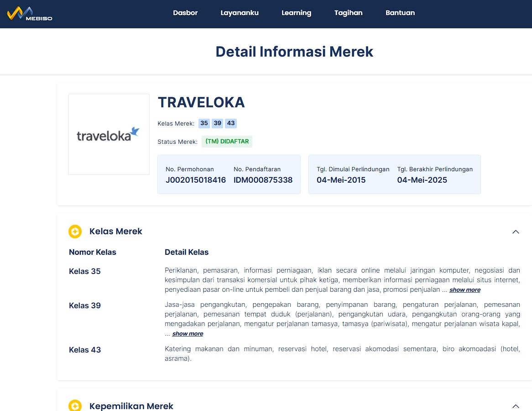Click end date 04-Mei-2025
The height and width of the screenshot is (411, 532).
coord(422,180)
